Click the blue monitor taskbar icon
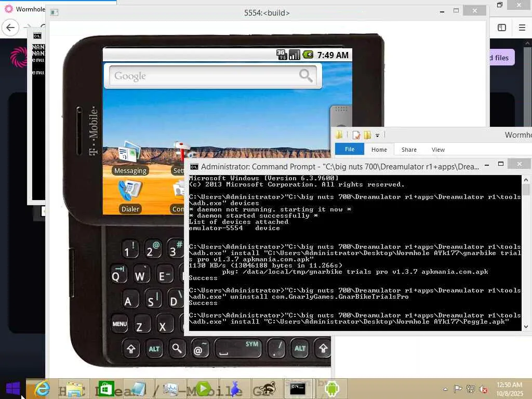This screenshot has width=532, height=399. pos(170,389)
